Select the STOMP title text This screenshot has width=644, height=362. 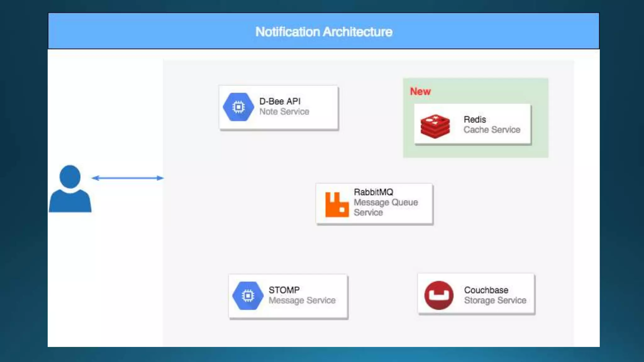pos(284,290)
